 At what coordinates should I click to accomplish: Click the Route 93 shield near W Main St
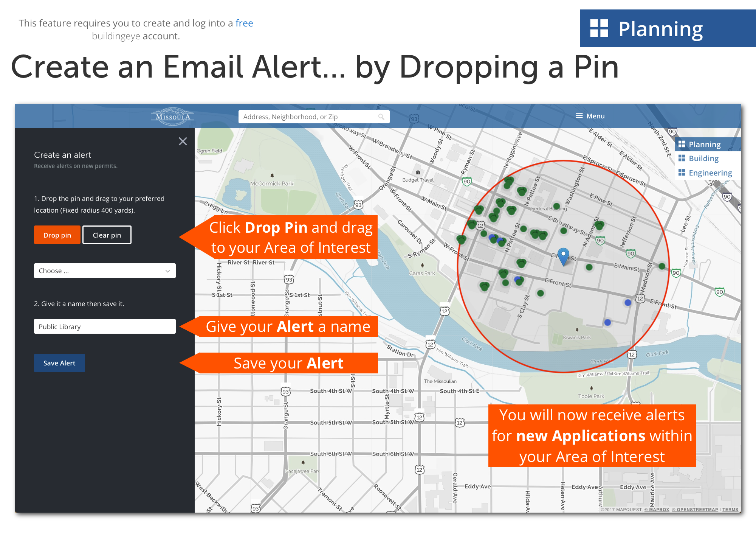click(x=358, y=205)
